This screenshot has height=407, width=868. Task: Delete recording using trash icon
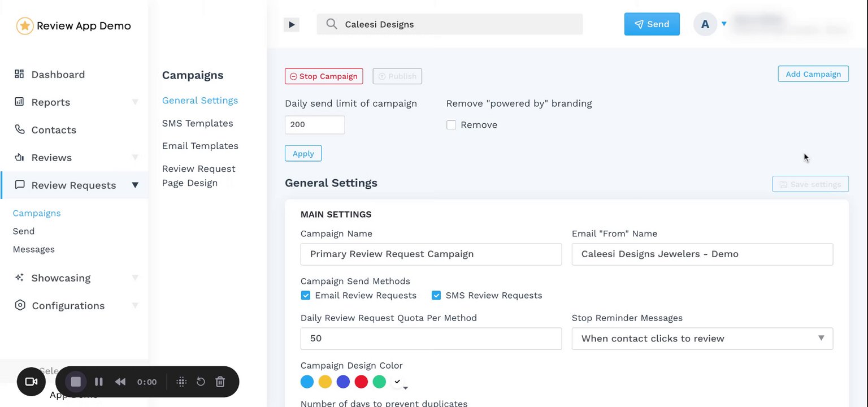[x=220, y=382]
